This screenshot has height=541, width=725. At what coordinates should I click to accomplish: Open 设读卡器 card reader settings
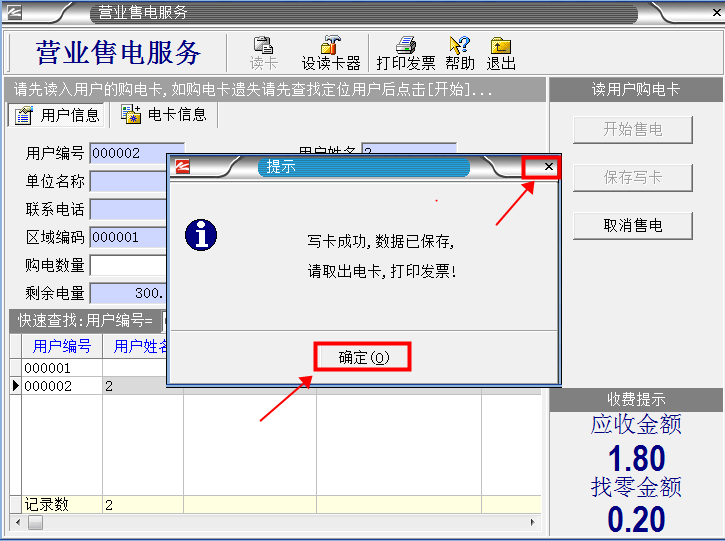pos(330,53)
